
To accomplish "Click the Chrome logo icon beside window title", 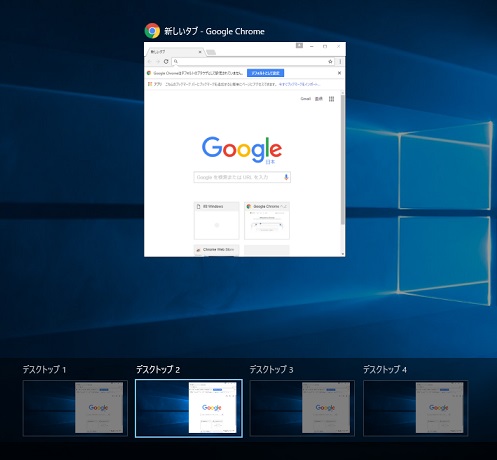I will click(x=152, y=31).
